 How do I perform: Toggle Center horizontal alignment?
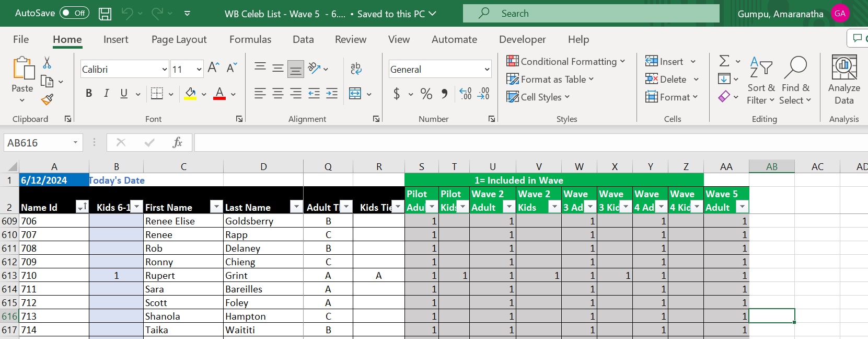tap(278, 94)
